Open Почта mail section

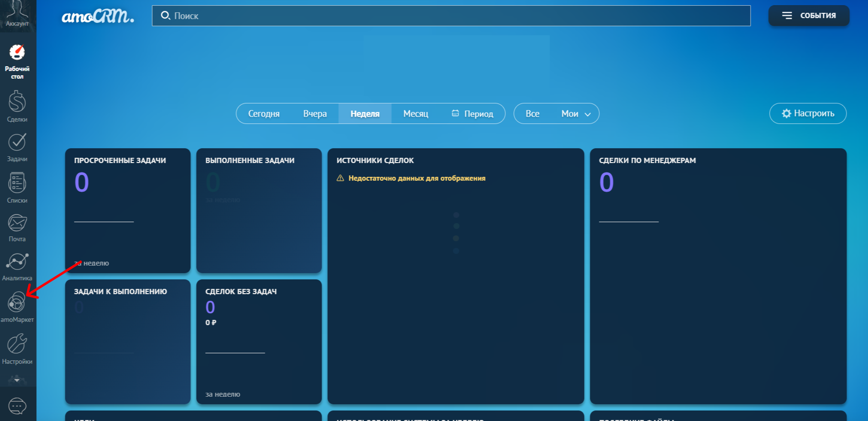[x=17, y=228]
